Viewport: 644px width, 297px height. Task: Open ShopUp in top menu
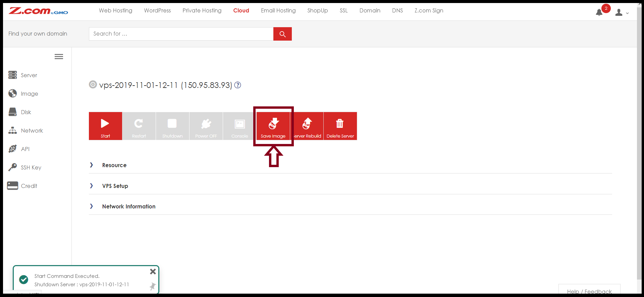[x=318, y=11]
